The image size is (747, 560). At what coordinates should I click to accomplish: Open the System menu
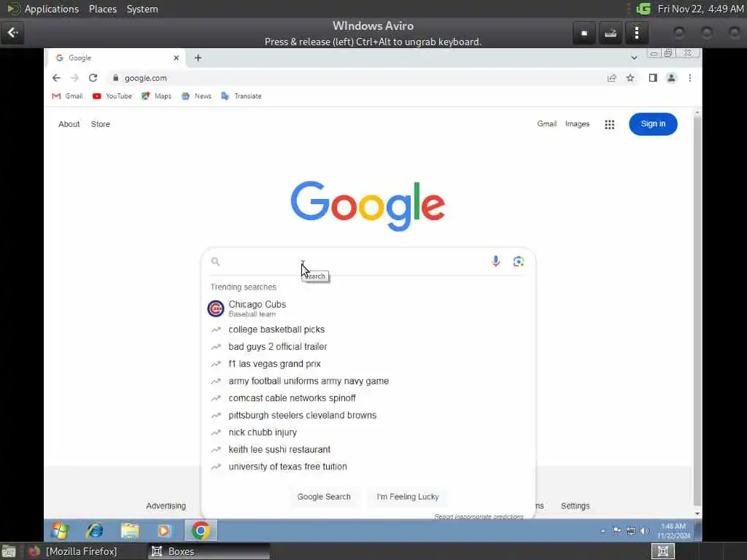click(142, 9)
